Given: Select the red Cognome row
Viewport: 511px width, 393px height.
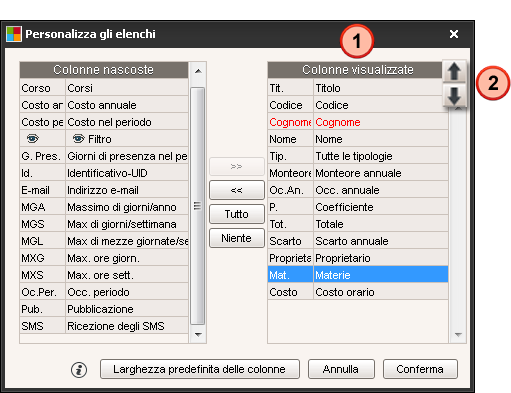Looking at the screenshot, I should (358, 122).
